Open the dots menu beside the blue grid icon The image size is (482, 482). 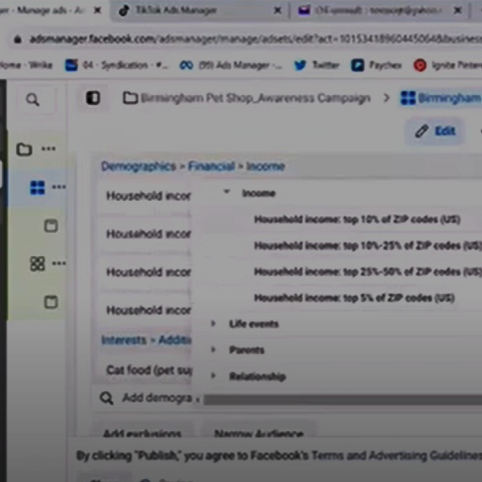click(x=59, y=187)
